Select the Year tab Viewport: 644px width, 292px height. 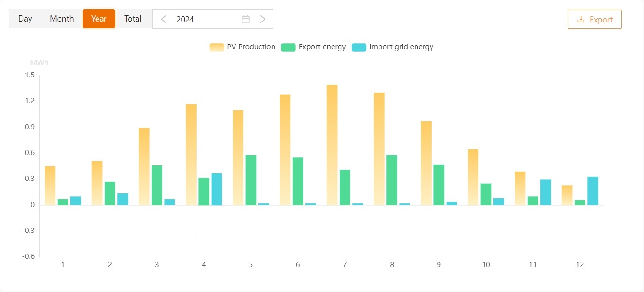tap(99, 19)
